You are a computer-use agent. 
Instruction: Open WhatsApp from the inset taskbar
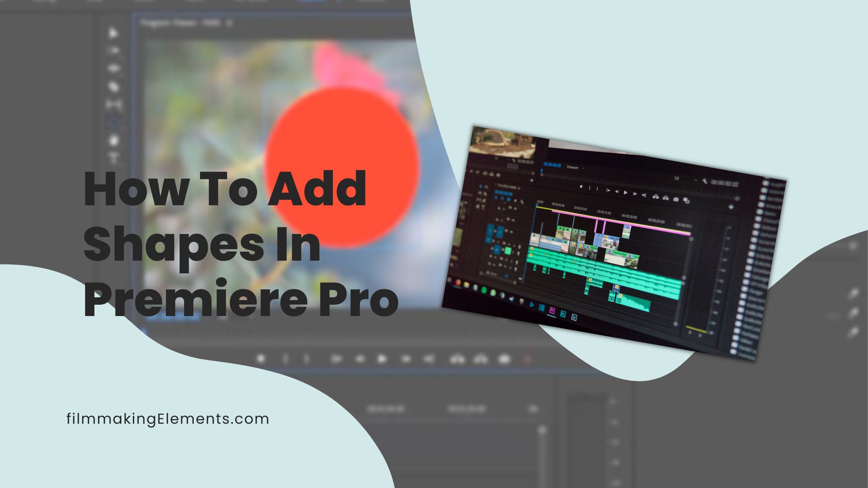coord(493,293)
